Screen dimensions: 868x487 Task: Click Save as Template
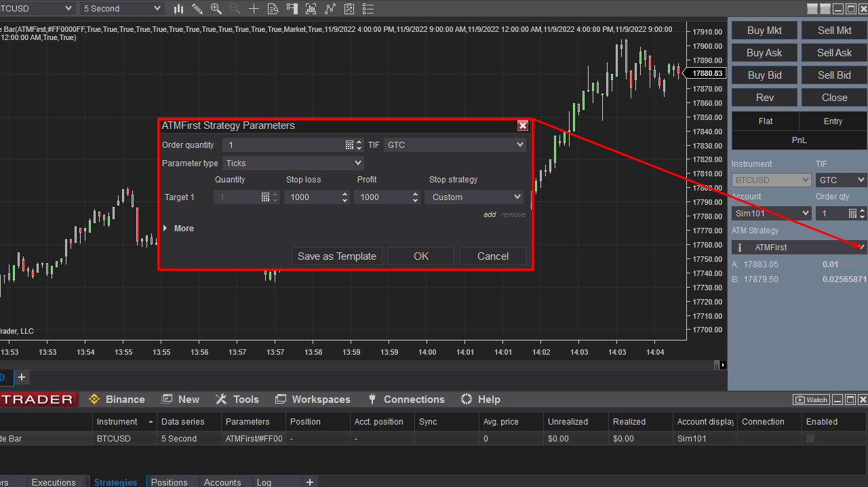point(337,256)
